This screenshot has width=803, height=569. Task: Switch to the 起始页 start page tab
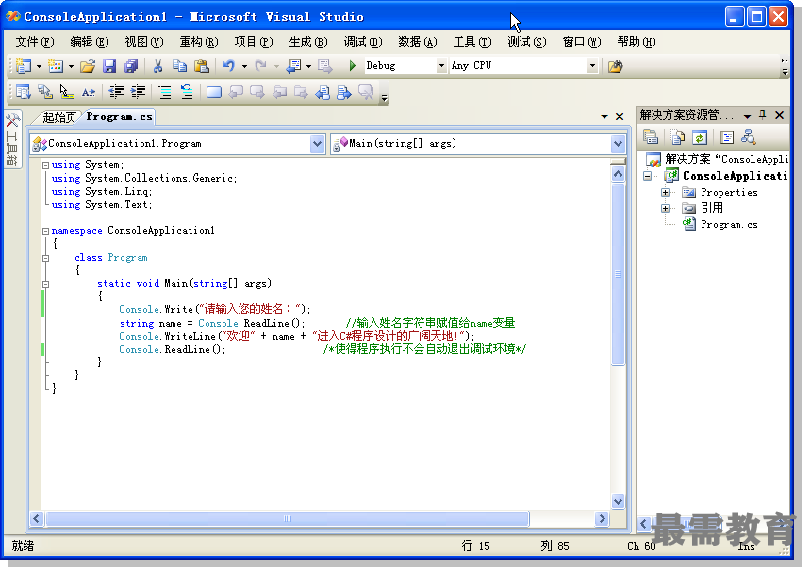(x=59, y=117)
